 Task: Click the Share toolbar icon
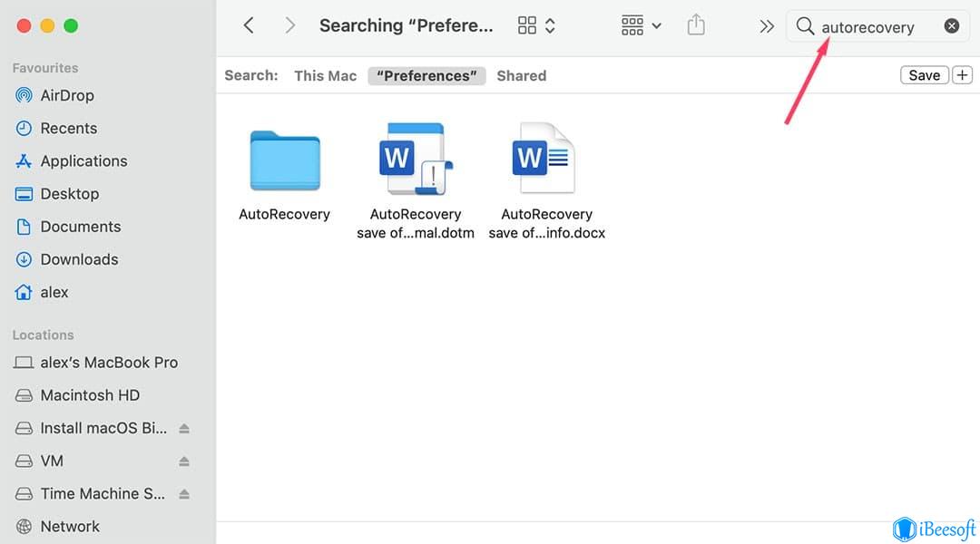(x=696, y=25)
